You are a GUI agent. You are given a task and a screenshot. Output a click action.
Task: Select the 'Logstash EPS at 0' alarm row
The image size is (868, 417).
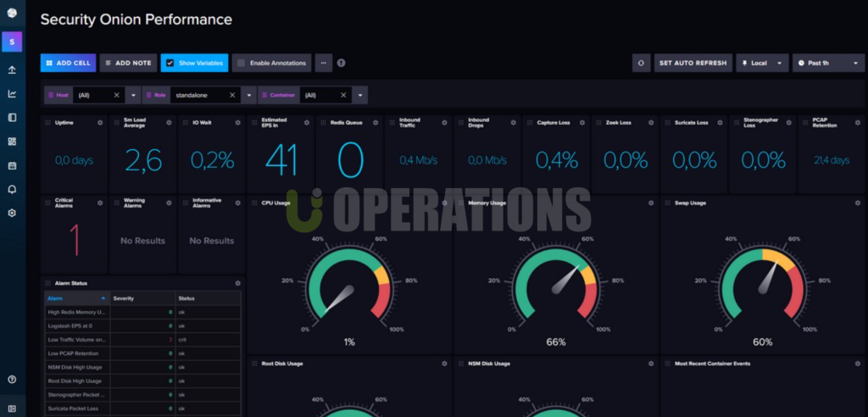coord(142,326)
